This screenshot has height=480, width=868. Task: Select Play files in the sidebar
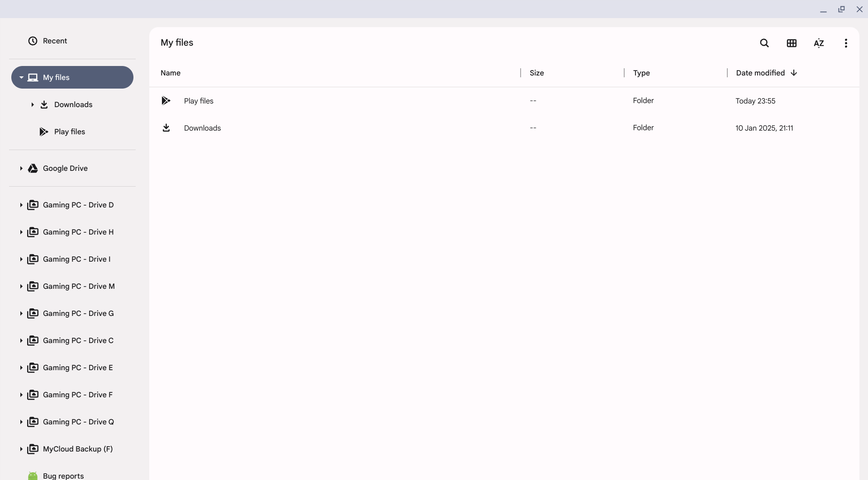69,132
